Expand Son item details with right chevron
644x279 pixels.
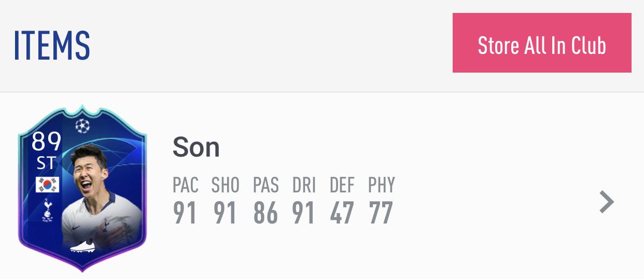[x=607, y=202]
